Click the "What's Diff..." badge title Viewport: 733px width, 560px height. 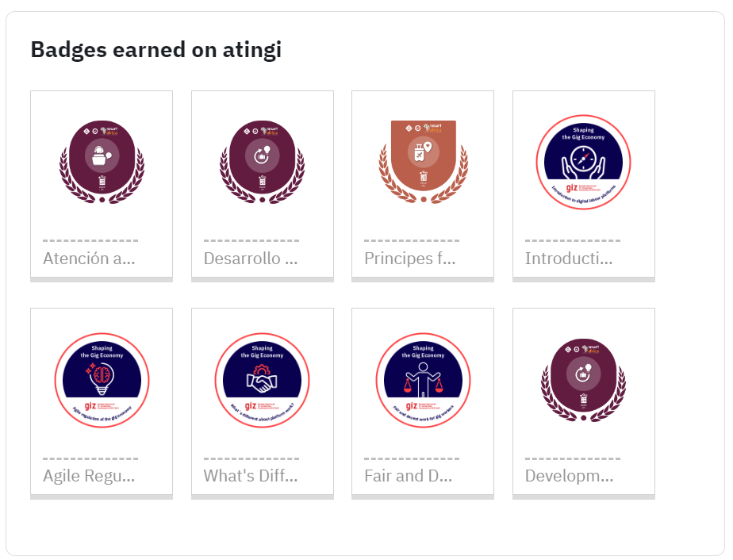251,476
